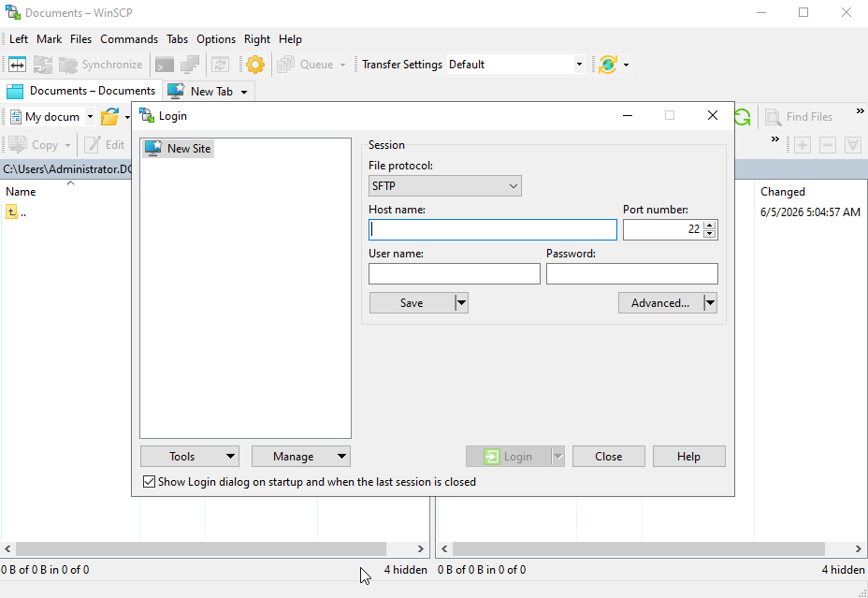Click the Help button in Login dialog

(688, 457)
